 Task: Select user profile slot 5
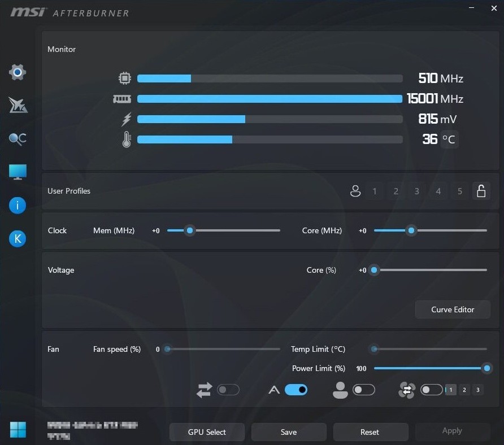coord(459,191)
